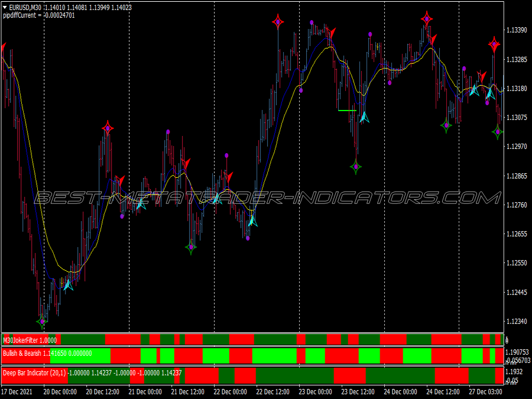This screenshot has height=399, width=532.
Task: Select the M30JokerFilter 1.0000 indicator label
Action: click(x=30, y=340)
